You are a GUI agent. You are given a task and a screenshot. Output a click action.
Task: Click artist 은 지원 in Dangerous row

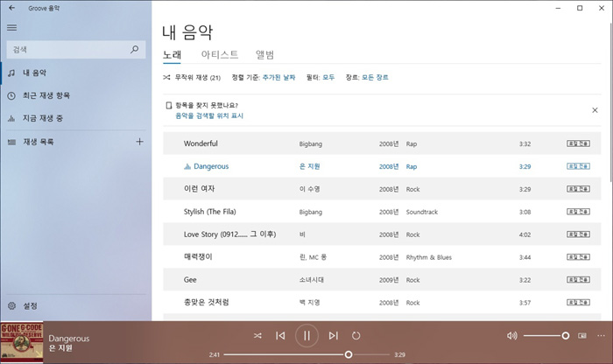pyautogui.click(x=310, y=166)
